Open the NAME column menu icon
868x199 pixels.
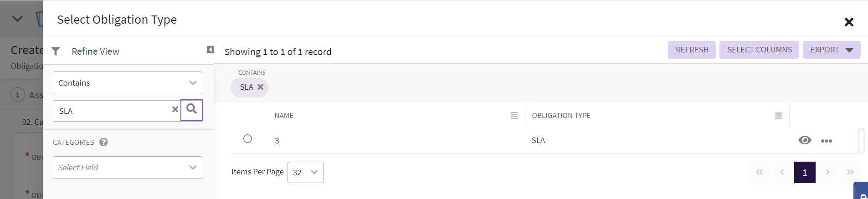click(514, 116)
